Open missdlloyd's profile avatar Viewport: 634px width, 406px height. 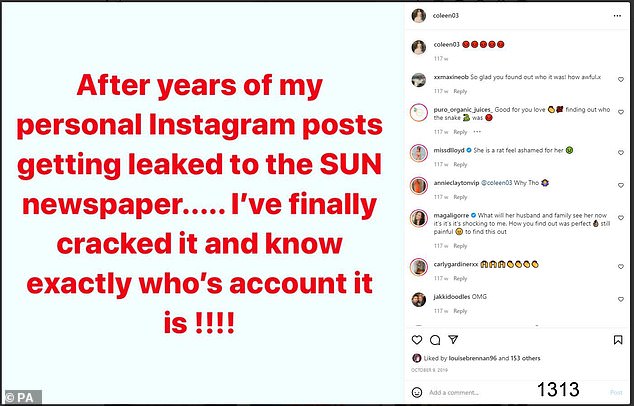point(418,151)
